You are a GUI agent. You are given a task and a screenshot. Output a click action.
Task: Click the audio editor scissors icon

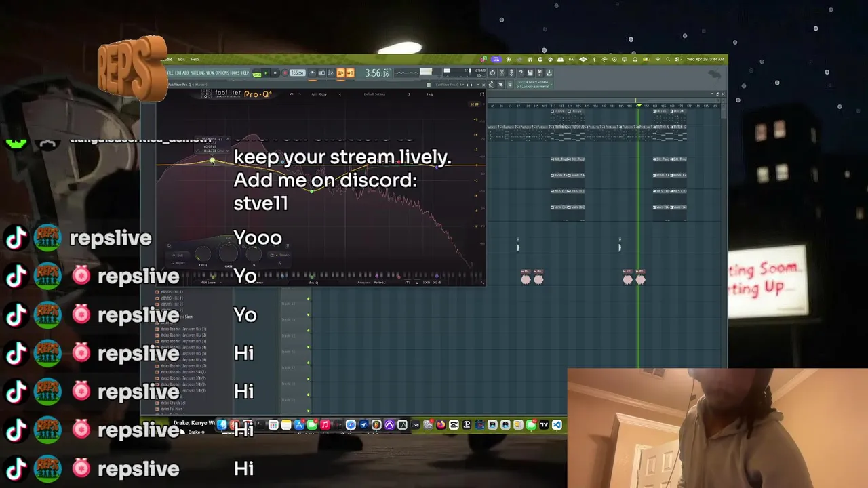[502, 73]
